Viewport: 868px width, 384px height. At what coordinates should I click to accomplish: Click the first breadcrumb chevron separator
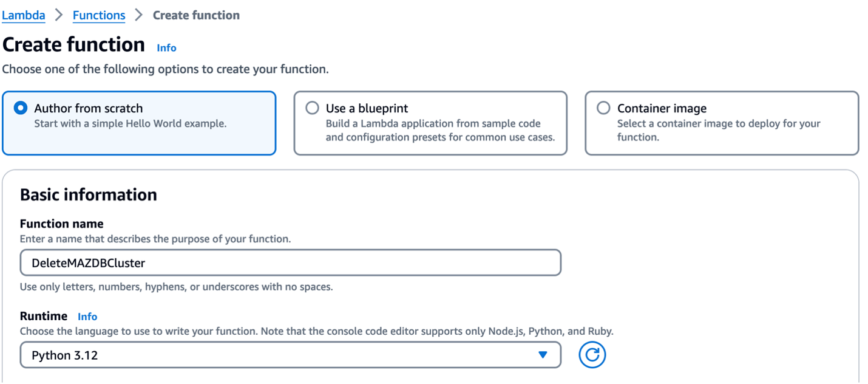(59, 15)
